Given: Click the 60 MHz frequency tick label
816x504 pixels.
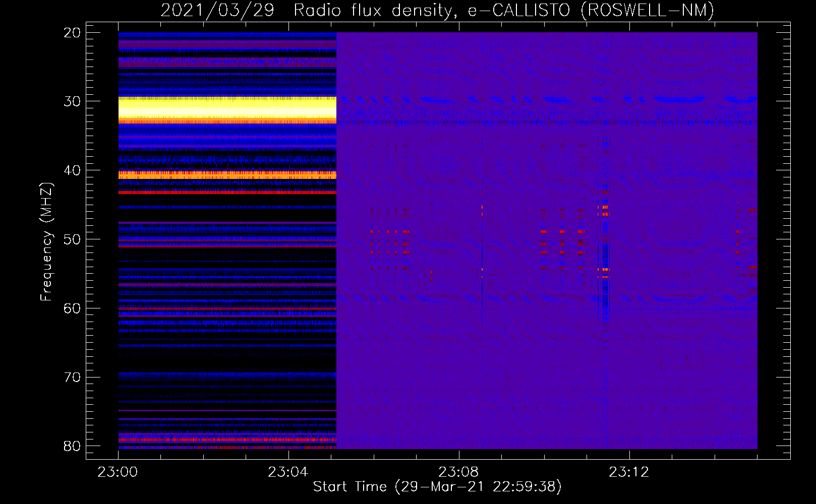Looking at the screenshot, I should (72, 308).
